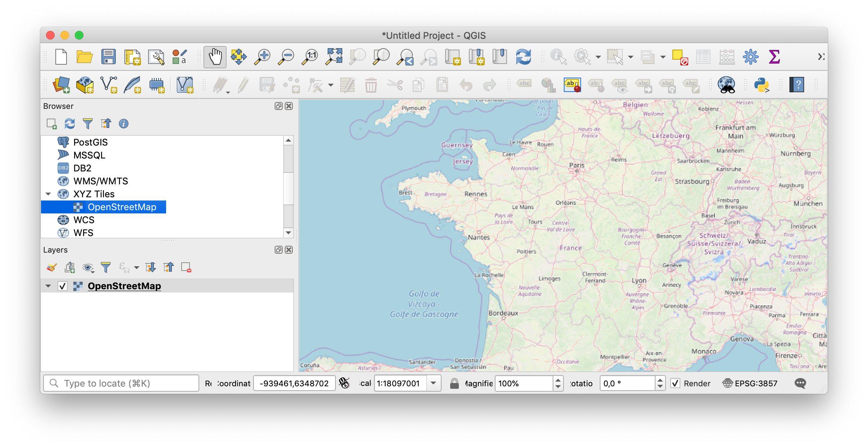
Task: Open the Data Source Manager icon
Action: point(61,85)
